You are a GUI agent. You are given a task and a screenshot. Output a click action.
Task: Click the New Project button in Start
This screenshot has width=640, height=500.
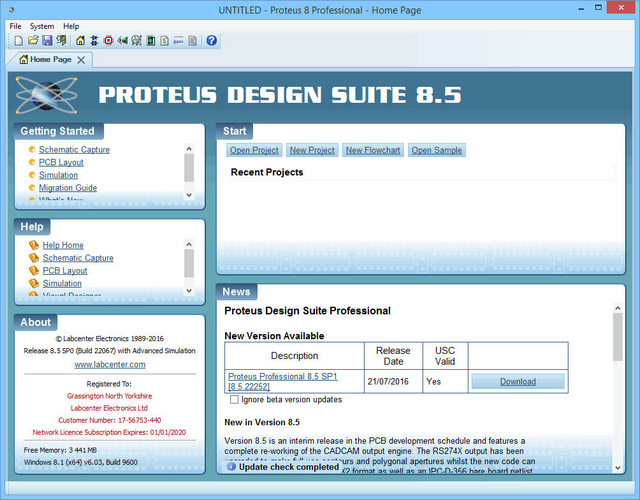click(312, 150)
